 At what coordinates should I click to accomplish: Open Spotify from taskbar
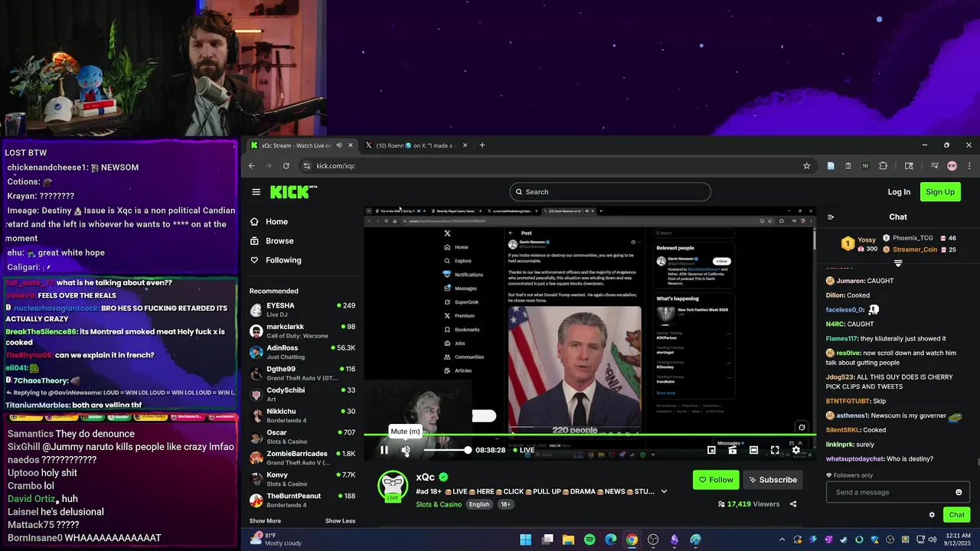coord(590,540)
